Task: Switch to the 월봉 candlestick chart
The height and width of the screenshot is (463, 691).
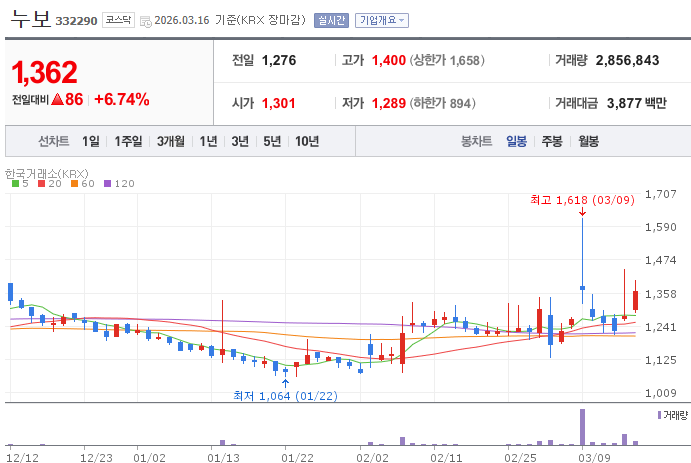Action: pos(589,141)
